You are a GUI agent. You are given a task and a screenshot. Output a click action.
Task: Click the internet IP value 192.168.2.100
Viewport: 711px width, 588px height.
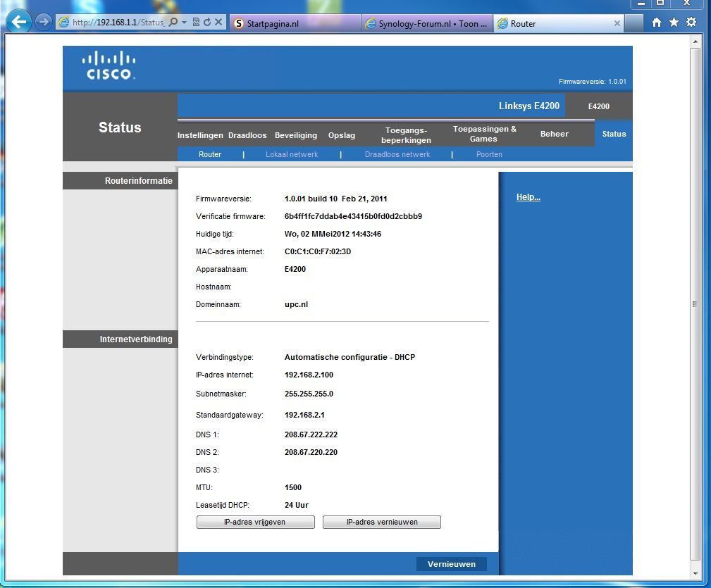309,375
